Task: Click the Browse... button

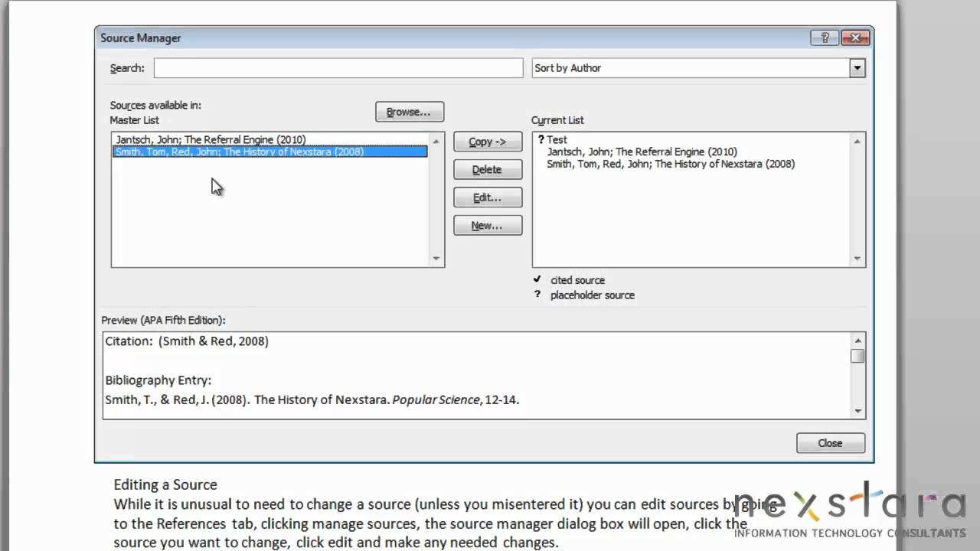Action: (x=410, y=112)
